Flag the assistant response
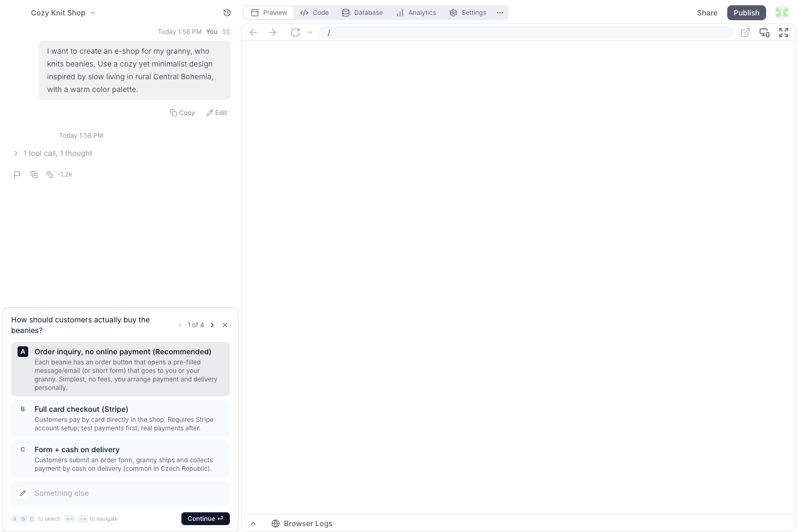 pyautogui.click(x=17, y=174)
